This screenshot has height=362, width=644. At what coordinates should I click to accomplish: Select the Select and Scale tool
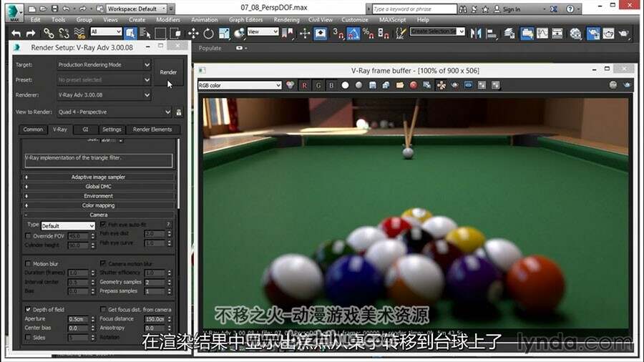[224, 33]
